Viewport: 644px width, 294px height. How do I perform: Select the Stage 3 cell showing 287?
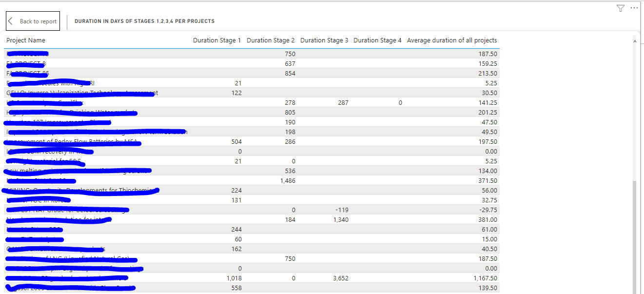(x=343, y=103)
